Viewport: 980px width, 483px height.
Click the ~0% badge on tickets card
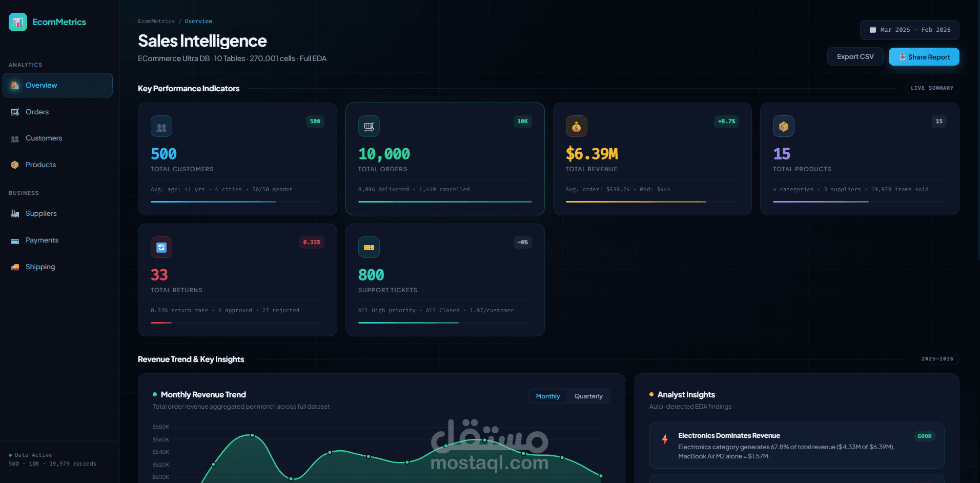click(x=523, y=243)
